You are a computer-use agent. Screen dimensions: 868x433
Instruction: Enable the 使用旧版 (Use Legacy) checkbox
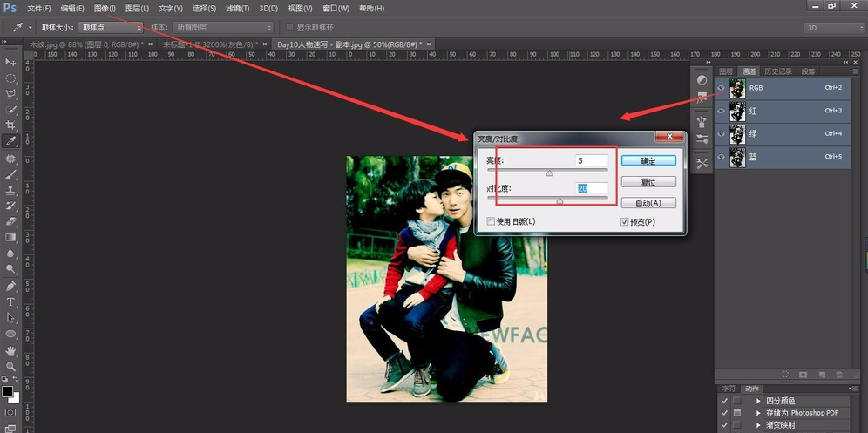[491, 221]
